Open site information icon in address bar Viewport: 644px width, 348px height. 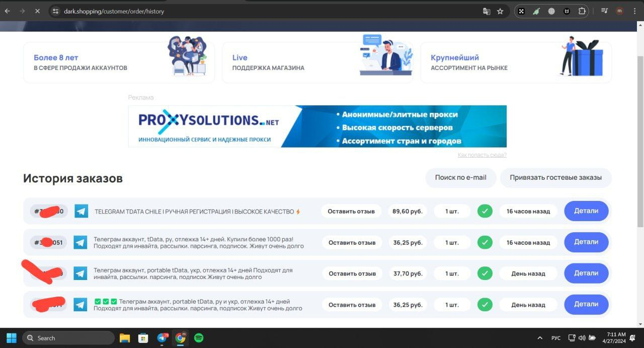pyautogui.click(x=56, y=11)
